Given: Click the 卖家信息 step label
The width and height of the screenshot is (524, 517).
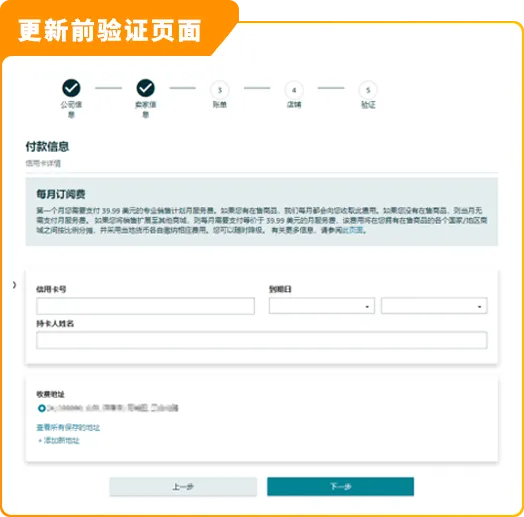Looking at the screenshot, I should 145,110.
